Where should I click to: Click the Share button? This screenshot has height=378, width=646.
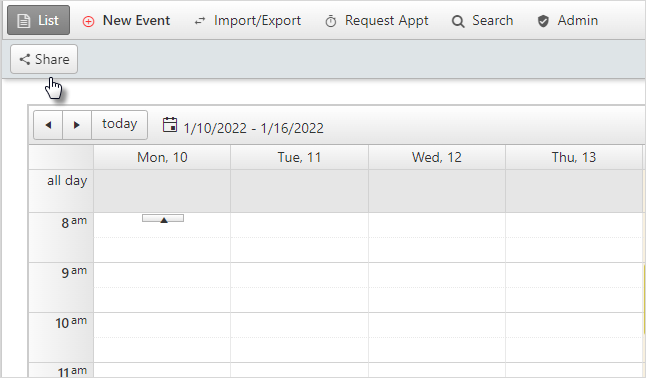(x=44, y=59)
